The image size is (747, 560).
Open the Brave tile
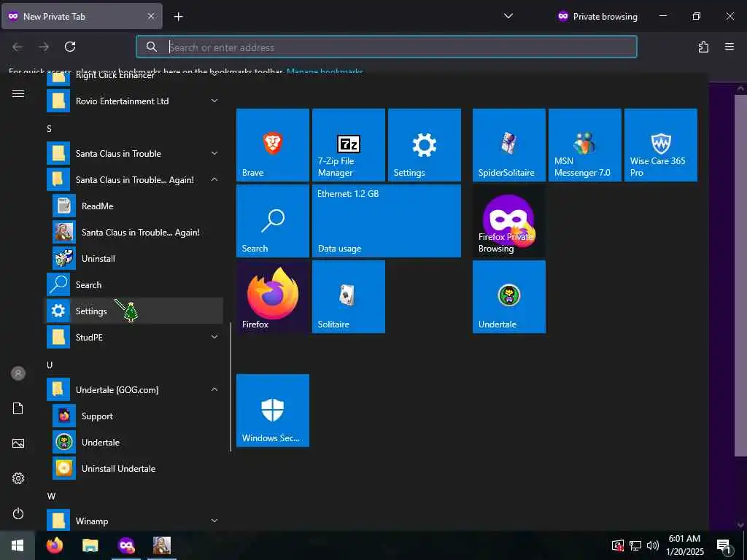(x=273, y=145)
